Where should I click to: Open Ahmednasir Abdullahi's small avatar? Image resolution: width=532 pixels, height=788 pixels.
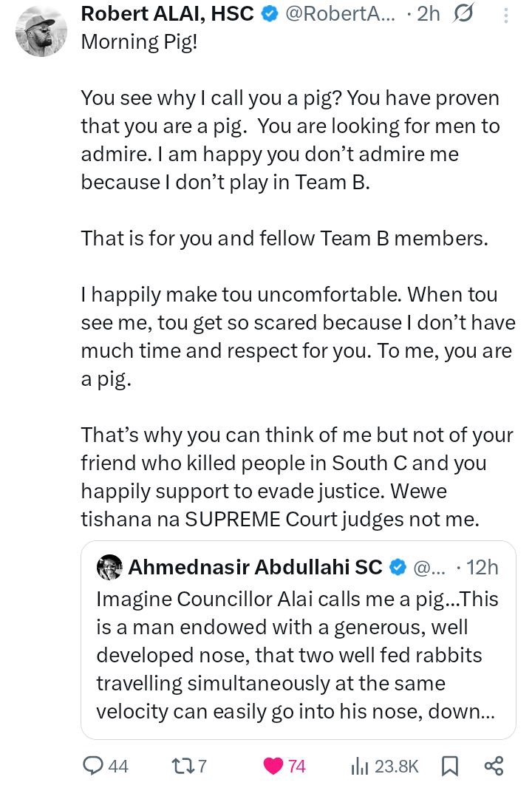(109, 567)
